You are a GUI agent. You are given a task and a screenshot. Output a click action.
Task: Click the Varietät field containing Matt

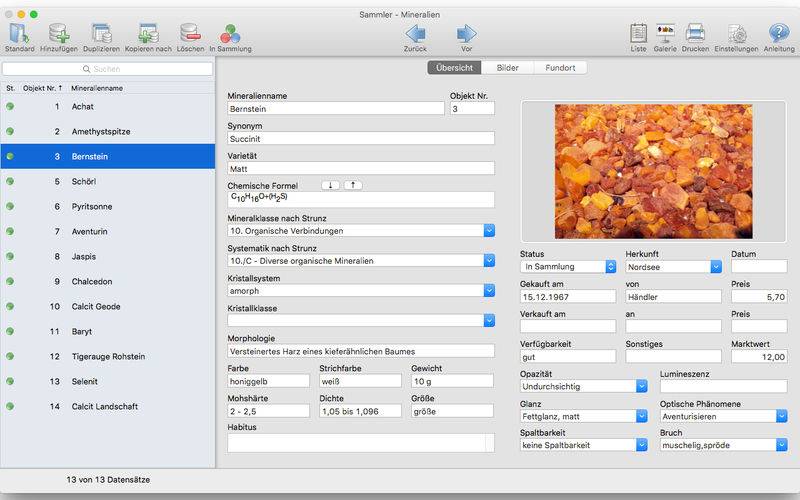(x=361, y=169)
